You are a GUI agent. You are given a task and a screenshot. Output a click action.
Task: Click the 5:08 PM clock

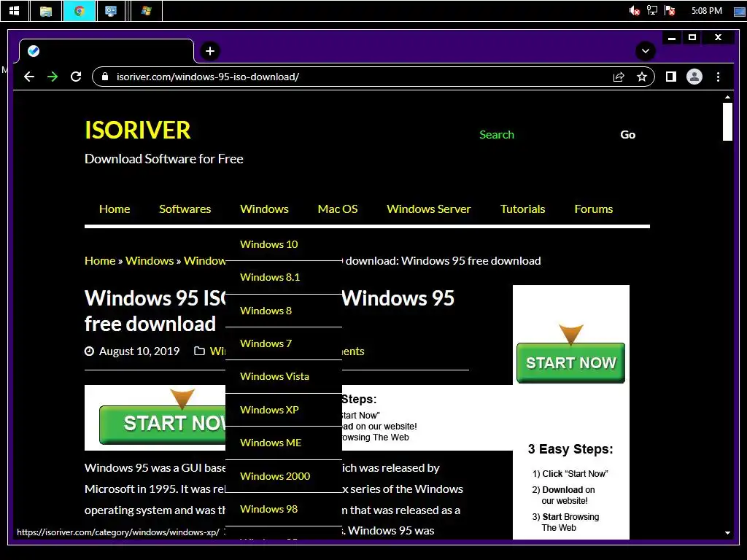(x=706, y=10)
